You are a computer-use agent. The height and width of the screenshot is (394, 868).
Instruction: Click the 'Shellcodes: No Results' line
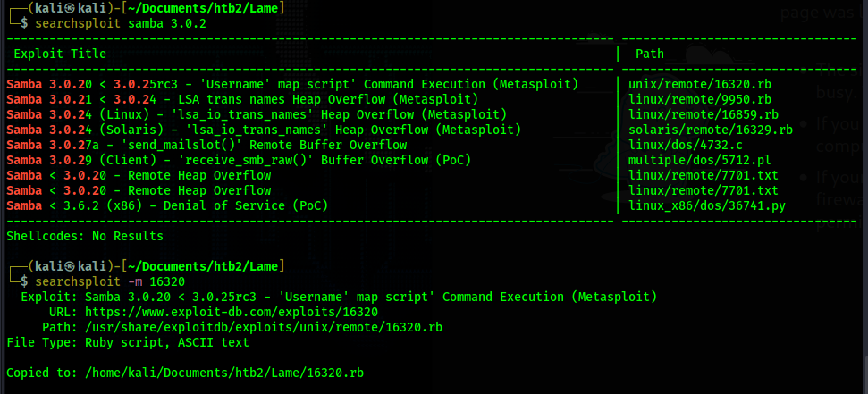pyautogui.click(x=85, y=236)
